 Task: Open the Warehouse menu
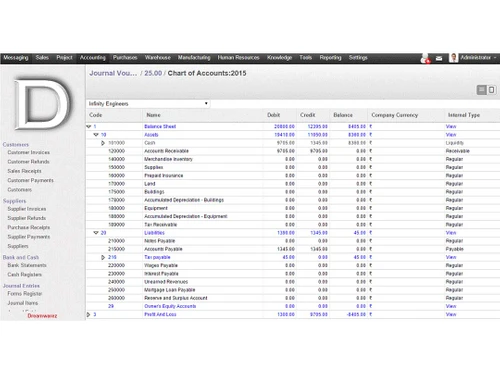[158, 58]
